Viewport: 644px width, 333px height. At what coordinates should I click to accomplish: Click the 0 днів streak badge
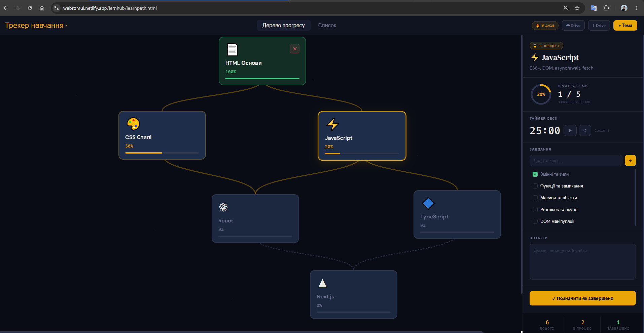click(545, 26)
